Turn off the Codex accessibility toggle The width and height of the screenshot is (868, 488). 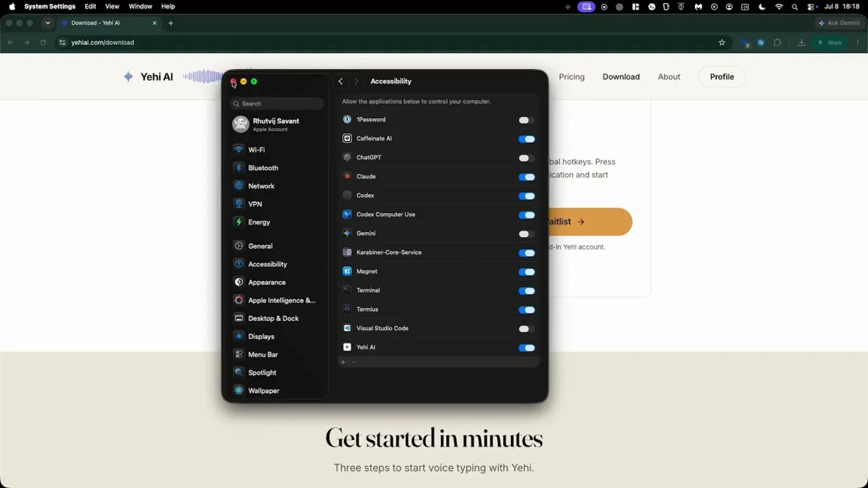coord(526,196)
